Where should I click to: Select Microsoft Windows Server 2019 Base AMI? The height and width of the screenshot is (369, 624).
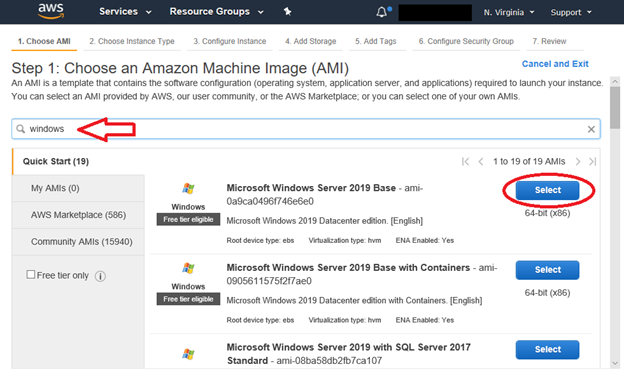tap(548, 190)
